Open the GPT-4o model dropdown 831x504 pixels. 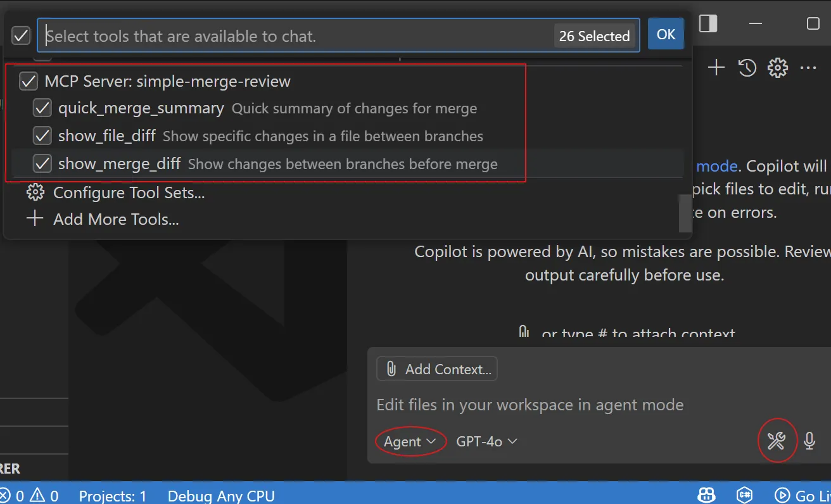click(x=486, y=441)
